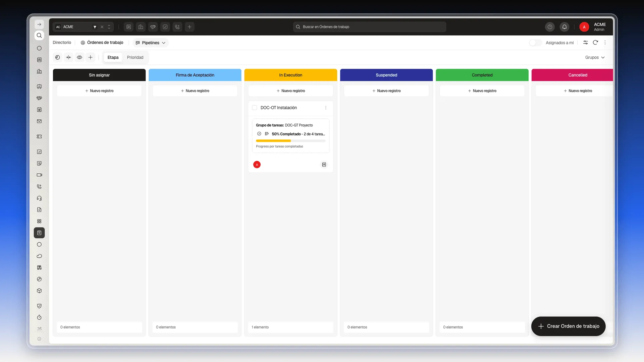Screen dimensions: 644x362
Task: Click the collapse columns icon in toolbar
Action: (69, 57)
